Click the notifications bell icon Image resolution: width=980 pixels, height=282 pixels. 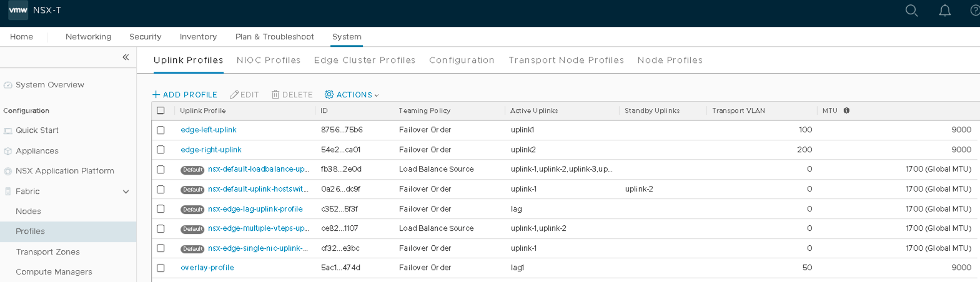pyautogui.click(x=944, y=11)
